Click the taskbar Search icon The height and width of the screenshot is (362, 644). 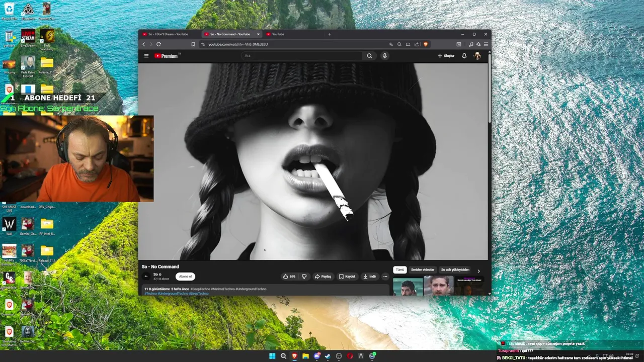283,356
